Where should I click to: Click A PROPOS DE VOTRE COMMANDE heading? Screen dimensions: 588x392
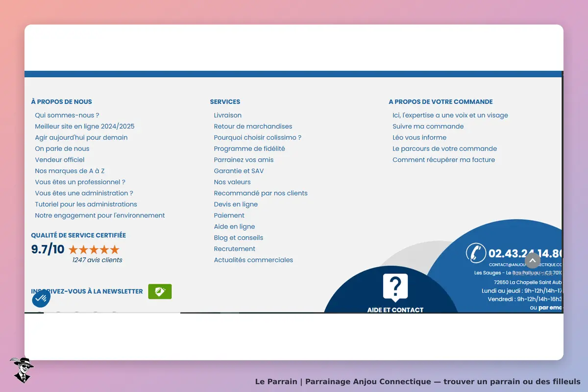click(441, 102)
